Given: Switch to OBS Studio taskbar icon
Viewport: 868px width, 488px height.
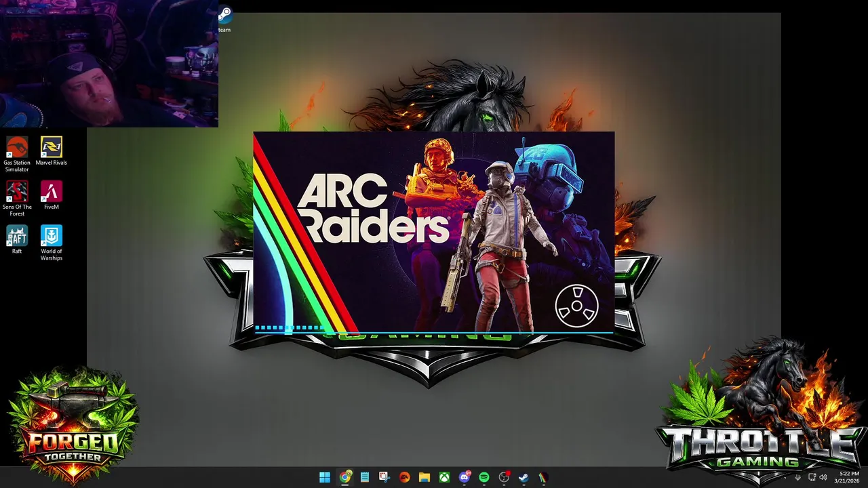Looking at the screenshot, I should point(504,477).
